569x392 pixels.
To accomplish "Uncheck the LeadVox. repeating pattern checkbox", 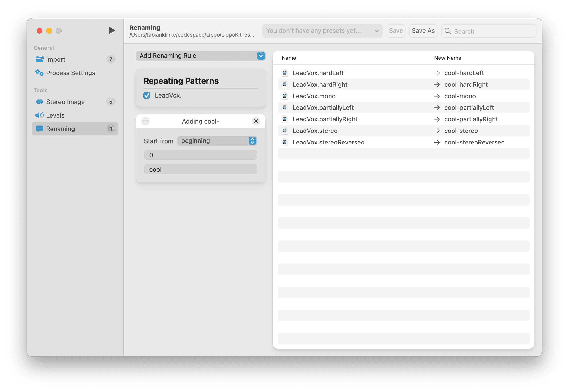I will [147, 95].
